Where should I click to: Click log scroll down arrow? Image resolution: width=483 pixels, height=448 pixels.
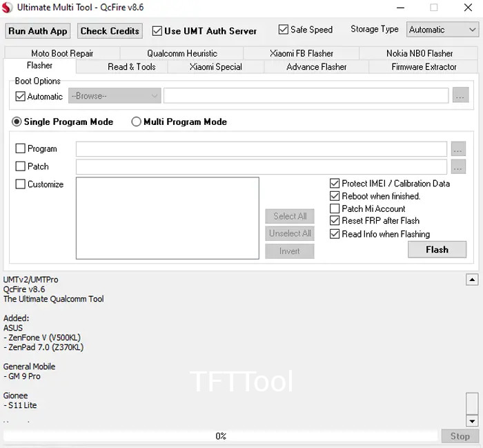(472, 421)
